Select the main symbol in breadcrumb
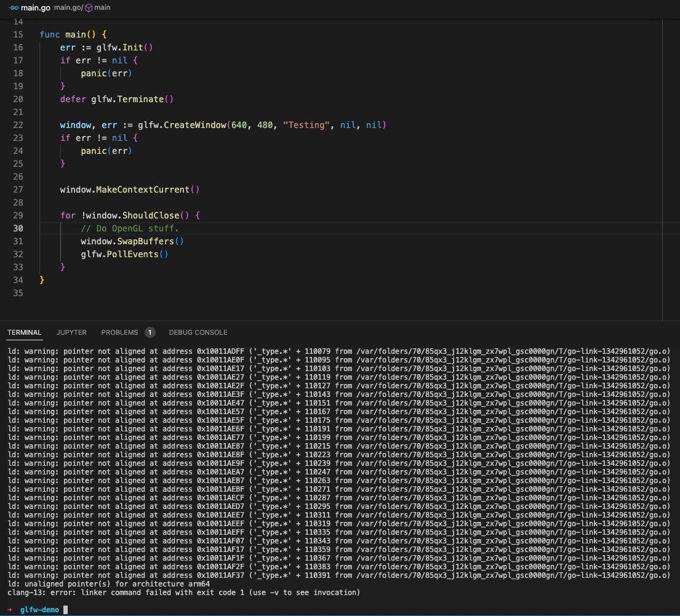This screenshot has width=680, height=616. tap(102, 8)
